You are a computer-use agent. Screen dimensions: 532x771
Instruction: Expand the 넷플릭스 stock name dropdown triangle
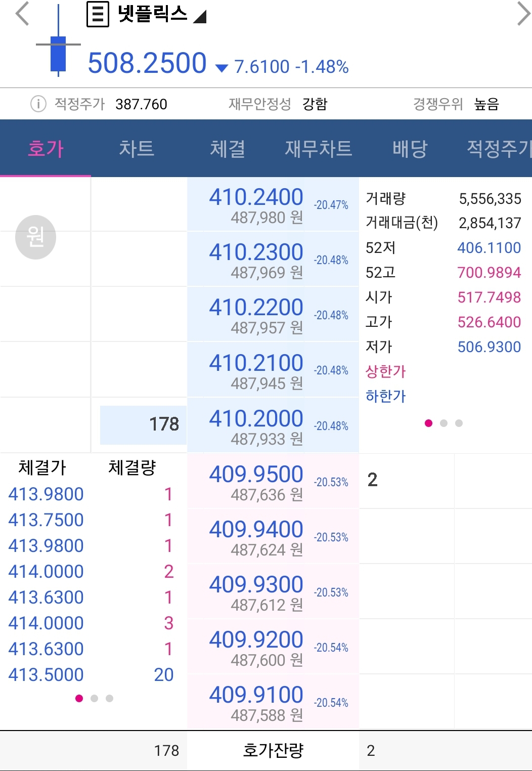pyautogui.click(x=200, y=17)
